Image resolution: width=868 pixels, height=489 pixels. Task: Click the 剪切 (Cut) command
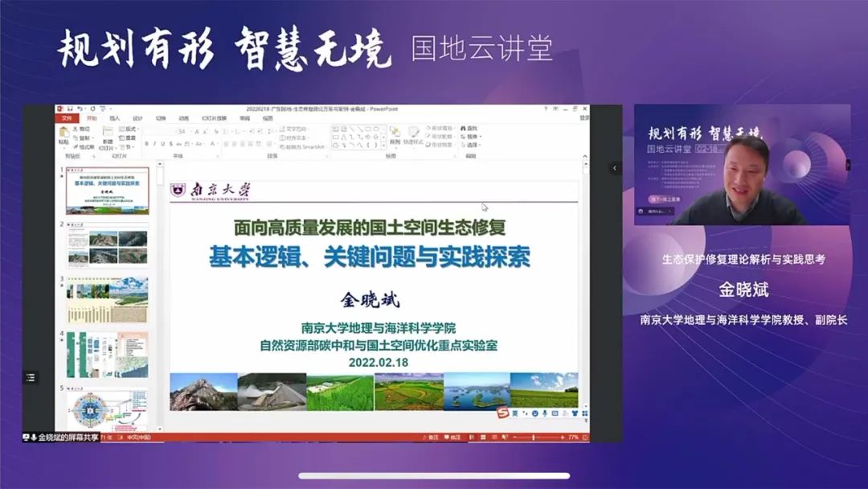(x=81, y=129)
